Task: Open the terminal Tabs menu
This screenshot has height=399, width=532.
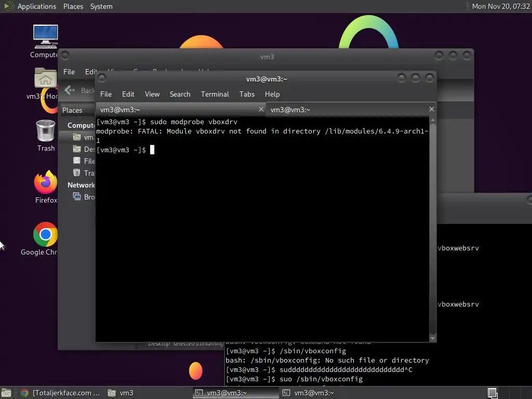Action: click(x=247, y=95)
